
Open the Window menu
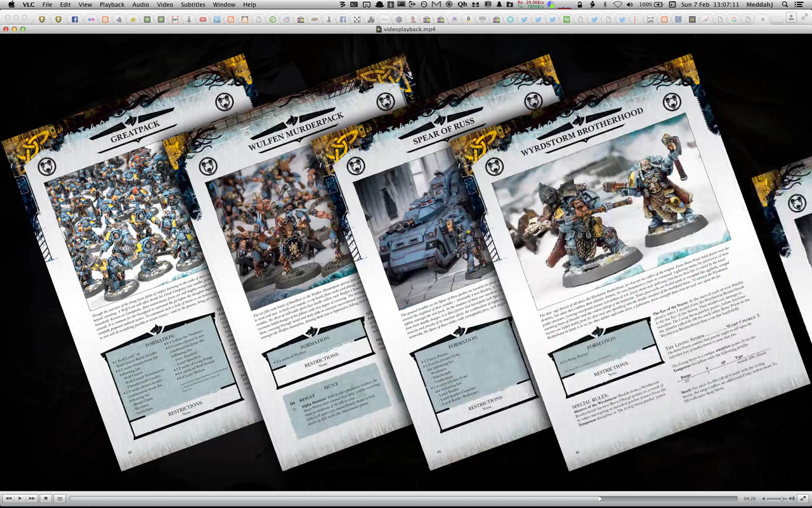tap(224, 4)
